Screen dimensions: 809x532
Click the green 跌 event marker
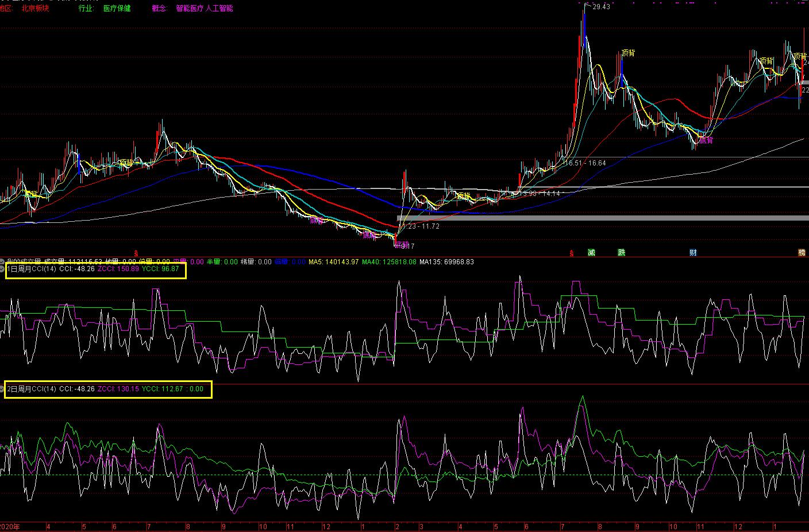(621, 253)
